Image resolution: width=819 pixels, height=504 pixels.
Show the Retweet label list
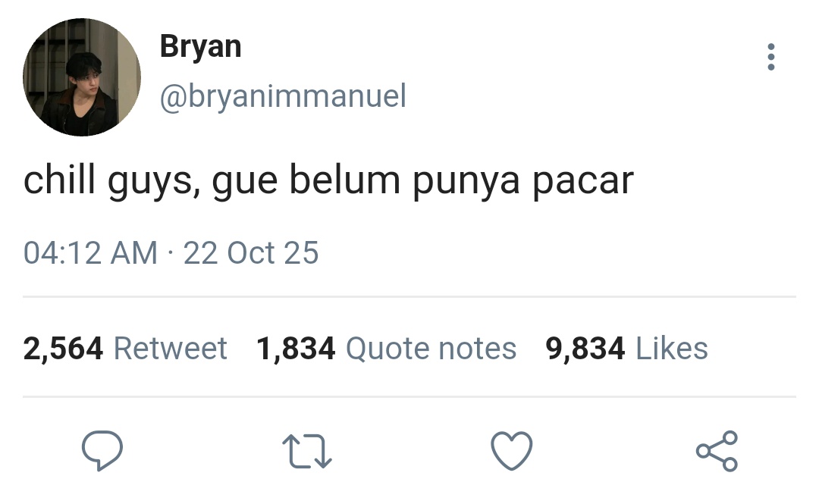tap(171, 349)
